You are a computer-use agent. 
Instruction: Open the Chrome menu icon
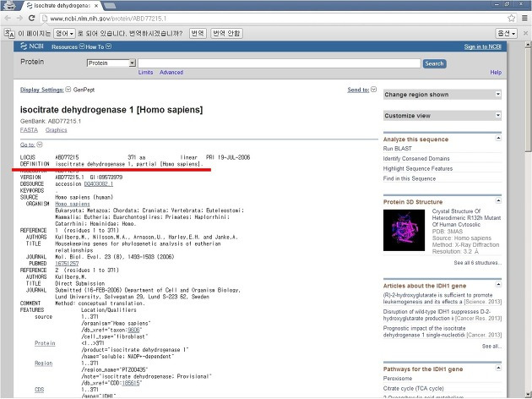524,18
